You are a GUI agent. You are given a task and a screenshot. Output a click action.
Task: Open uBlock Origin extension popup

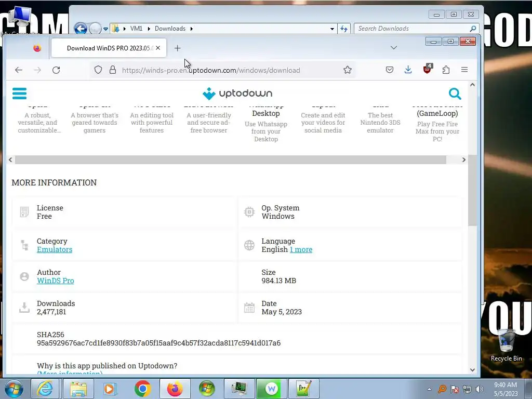tap(427, 69)
